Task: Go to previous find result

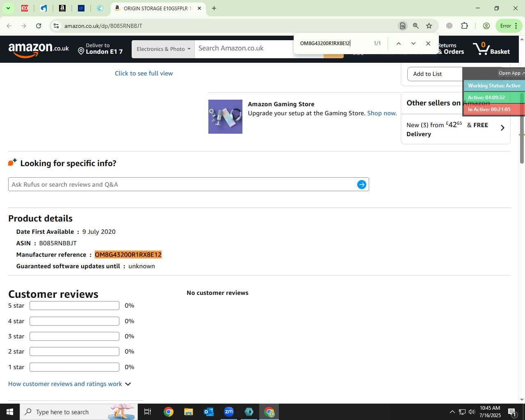Action: coord(398,43)
